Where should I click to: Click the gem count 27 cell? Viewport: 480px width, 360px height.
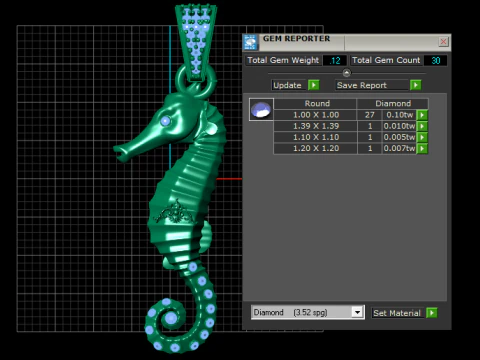pos(370,115)
